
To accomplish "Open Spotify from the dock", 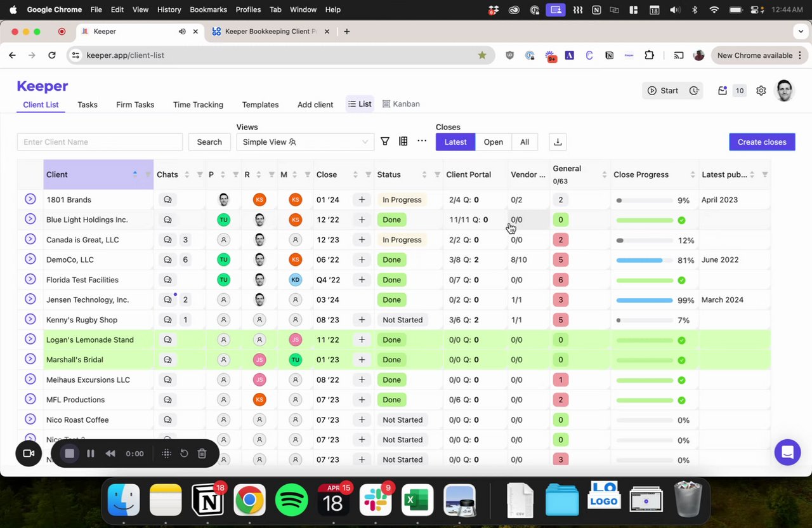I will click(x=291, y=501).
